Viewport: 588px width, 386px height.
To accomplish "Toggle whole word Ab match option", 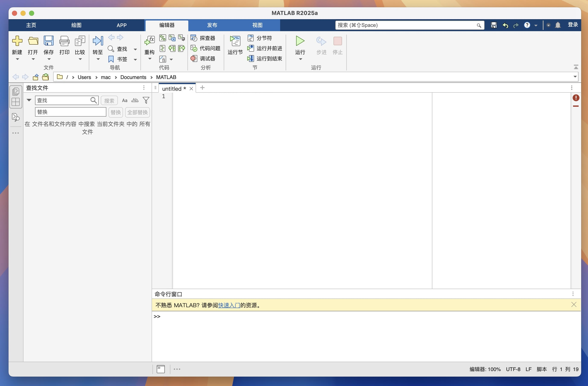I will tap(135, 100).
